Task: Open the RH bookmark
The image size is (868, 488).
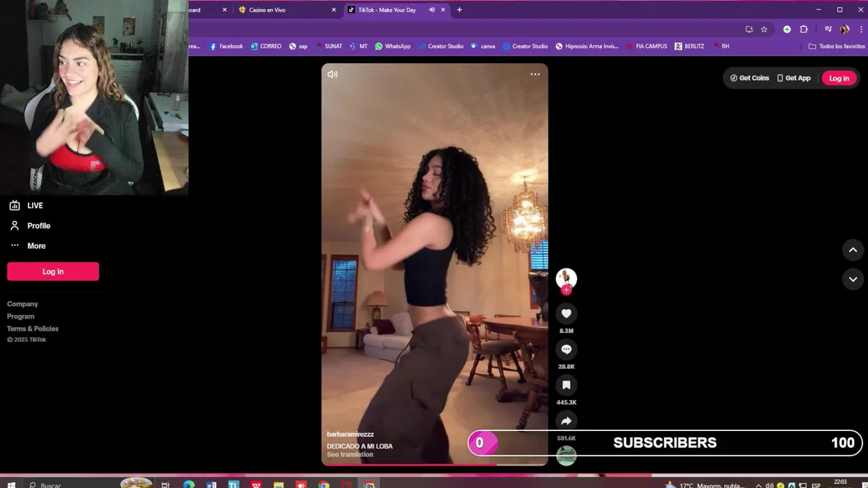Action: (721, 46)
